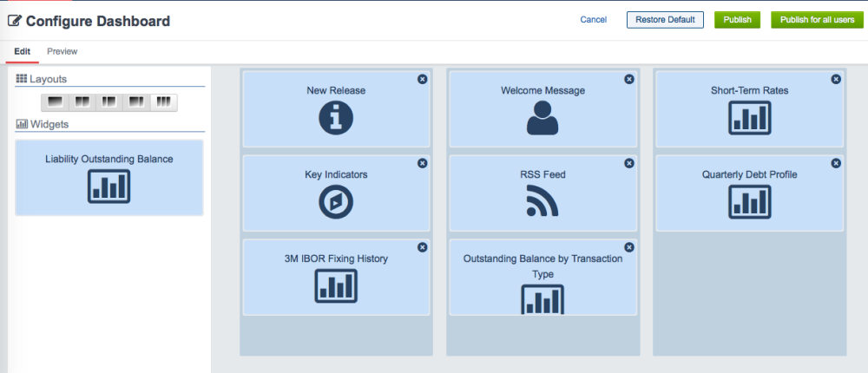Click Publish for all users
This screenshot has height=373, width=868.
pyautogui.click(x=817, y=20)
